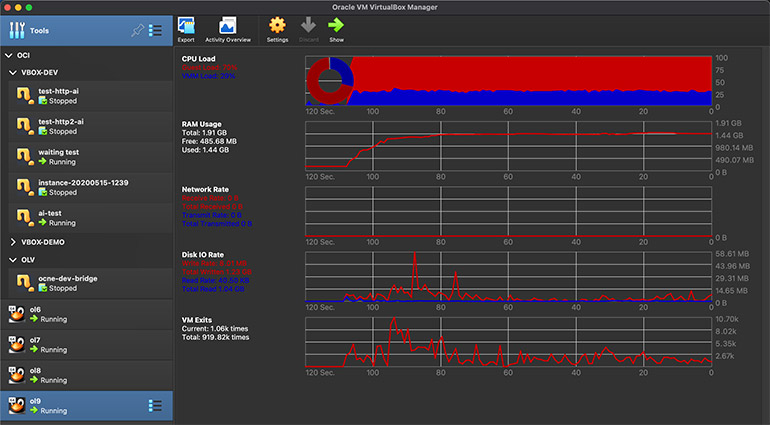Click the CPU load area graph

508,81
